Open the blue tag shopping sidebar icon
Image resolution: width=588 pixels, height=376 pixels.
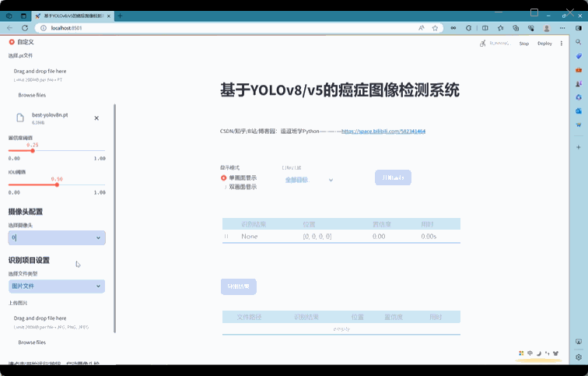(578, 56)
